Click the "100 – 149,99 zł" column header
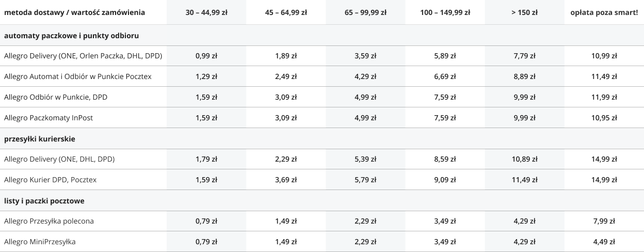The width and height of the screenshot is (644, 252). click(445, 12)
